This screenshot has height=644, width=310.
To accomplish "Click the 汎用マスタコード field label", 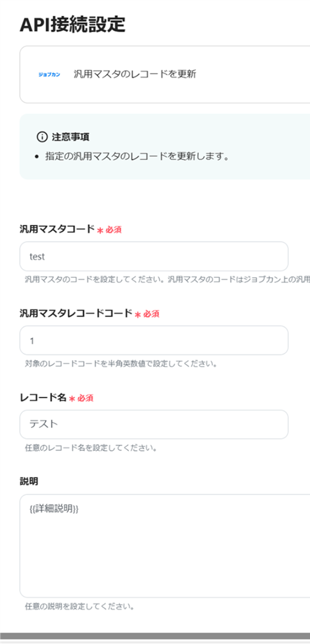I will (57, 229).
